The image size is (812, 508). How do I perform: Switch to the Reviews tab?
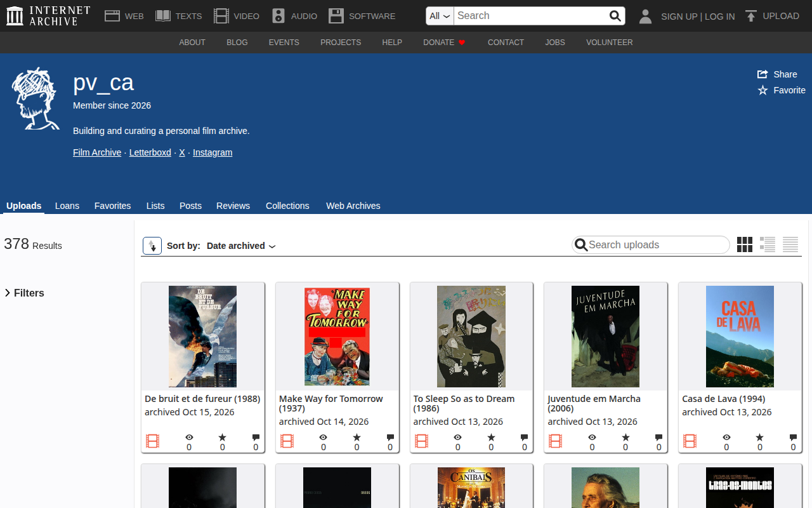pyautogui.click(x=233, y=206)
